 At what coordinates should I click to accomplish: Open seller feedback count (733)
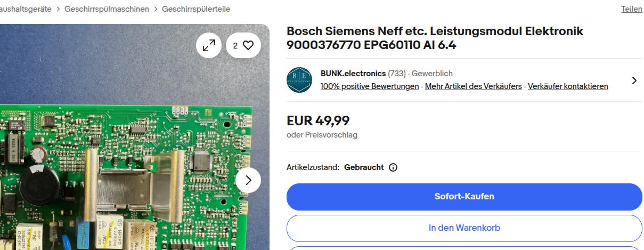[x=397, y=74]
